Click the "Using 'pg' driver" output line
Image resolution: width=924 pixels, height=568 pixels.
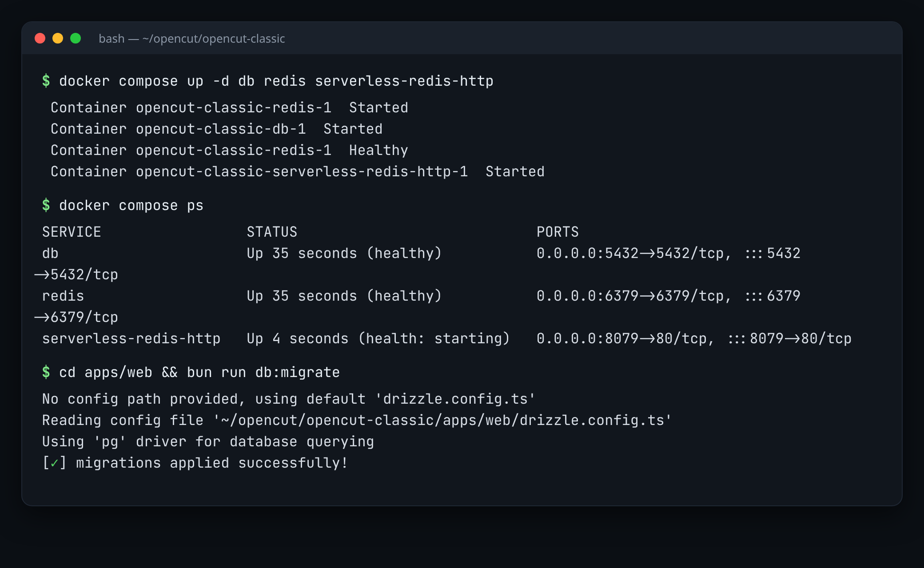click(x=208, y=441)
